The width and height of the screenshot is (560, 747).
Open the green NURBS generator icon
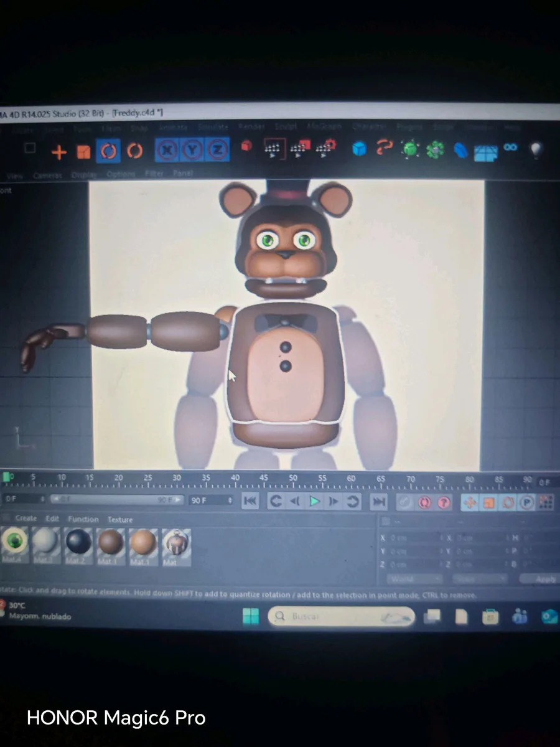coord(410,149)
